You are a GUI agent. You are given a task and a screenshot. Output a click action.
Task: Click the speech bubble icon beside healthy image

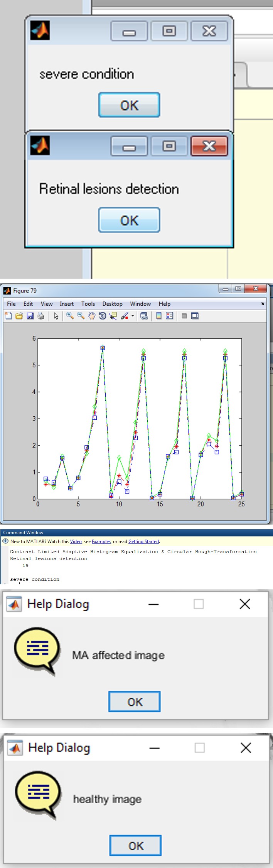pyautogui.click(x=38, y=796)
